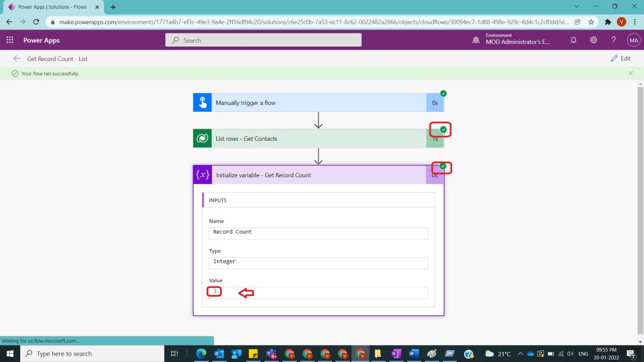
Task: Open a new browser tab
Action: (x=113, y=7)
